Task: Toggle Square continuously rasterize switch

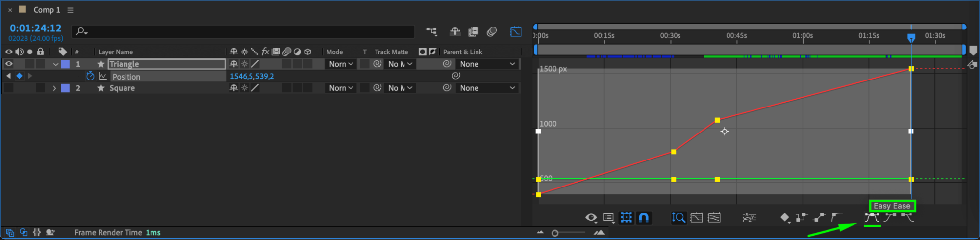Action: 244,88
